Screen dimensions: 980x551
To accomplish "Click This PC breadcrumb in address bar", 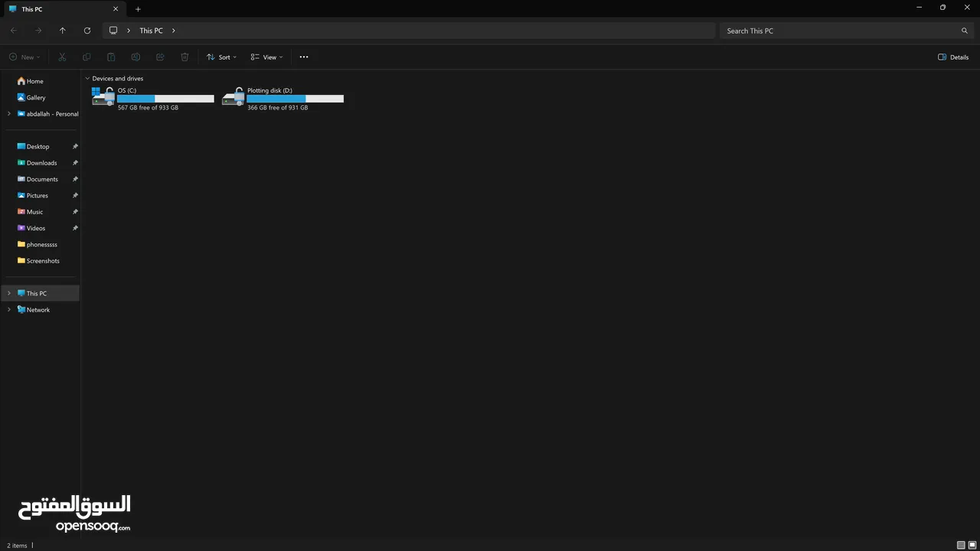I will 151,31.
